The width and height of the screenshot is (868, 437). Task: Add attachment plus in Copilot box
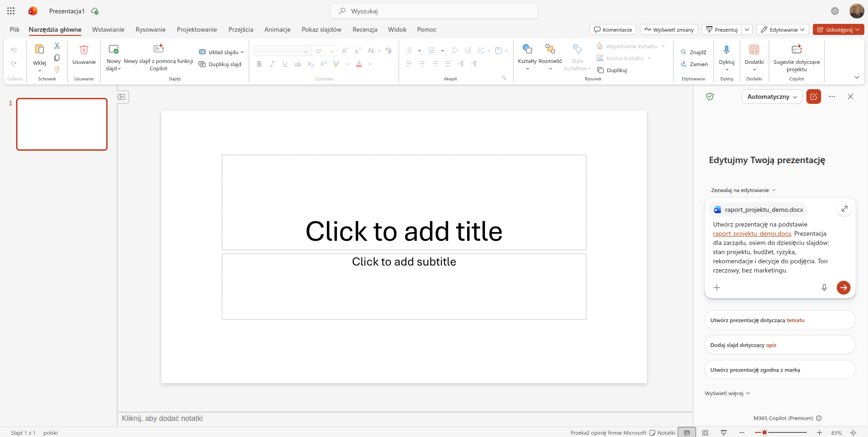pos(717,288)
